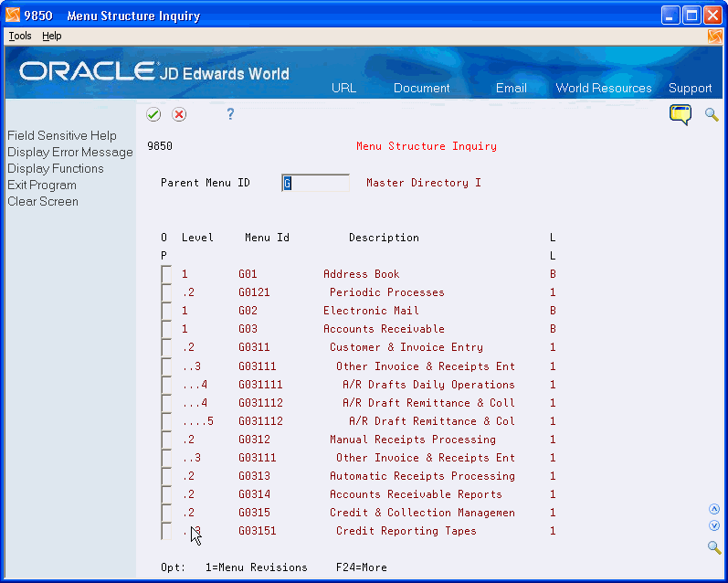
Task: Click option field for G0312 Manual Receipts
Action: tap(166, 440)
